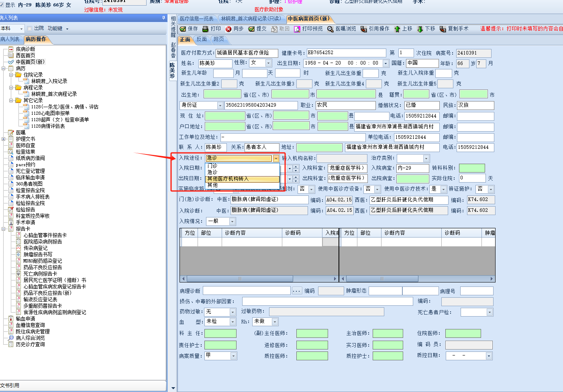The height and width of the screenshot is (392, 563).
Task: Open the 入院途径 dropdown arrow
Action: 276,158
